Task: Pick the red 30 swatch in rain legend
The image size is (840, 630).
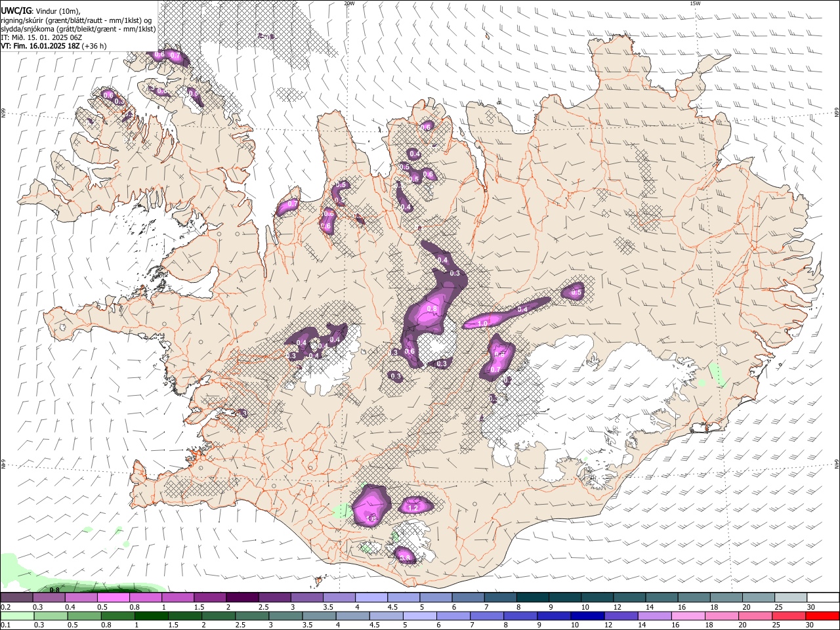Action: pos(822,616)
